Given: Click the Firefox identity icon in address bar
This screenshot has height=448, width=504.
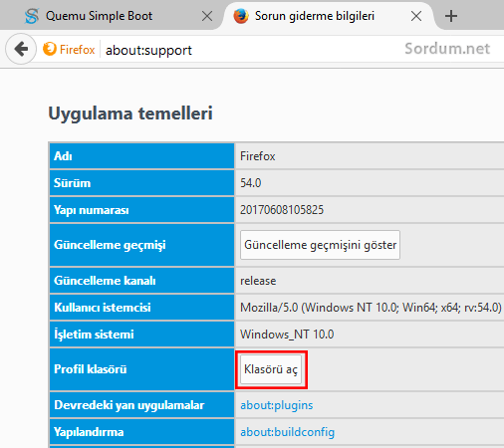Looking at the screenshot, I should point(50,49).
